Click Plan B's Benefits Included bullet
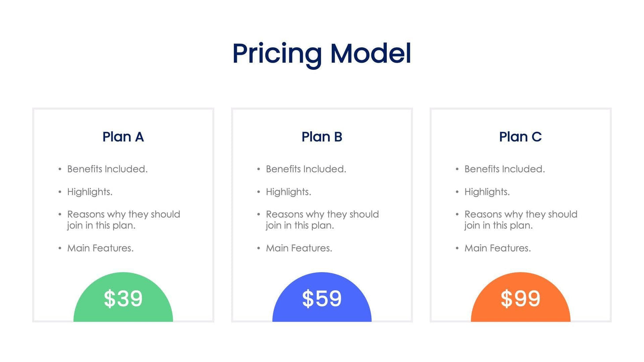This screenshot has height=362, width=644. pos(306,169)
